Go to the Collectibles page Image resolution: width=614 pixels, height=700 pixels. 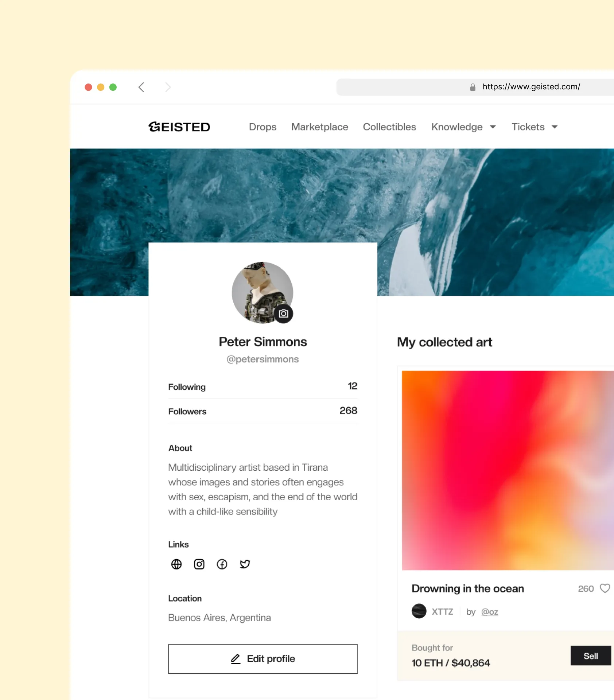coord(389,127)
